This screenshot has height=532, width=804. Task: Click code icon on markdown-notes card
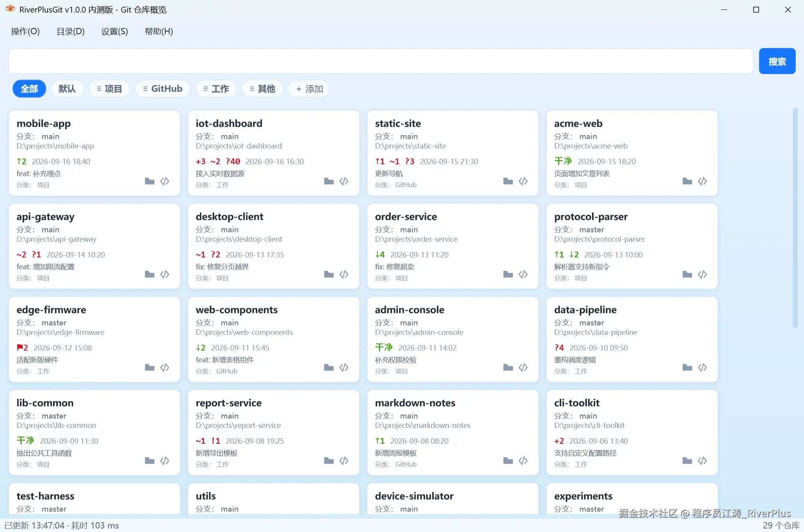tap(523, 461)
